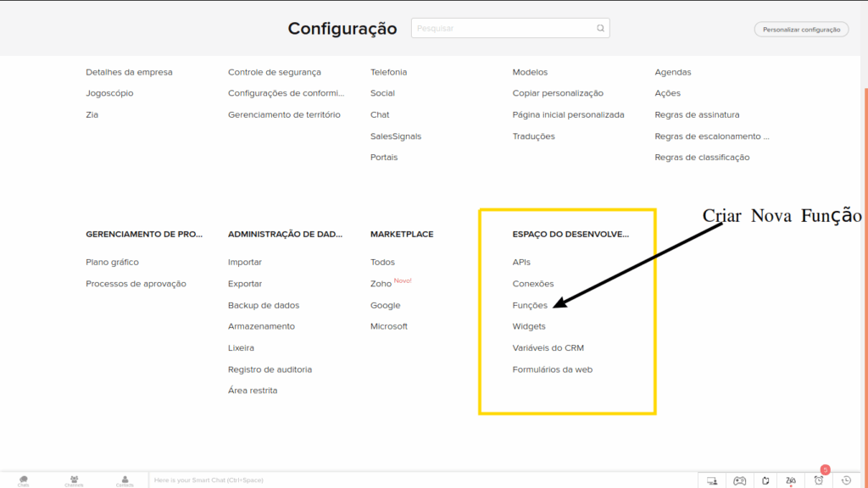Click GERENCIAMENTO DE PRO... heading
Image resolution: width=868 pixels, height=488 pixels.
click(x=144, y=234)
